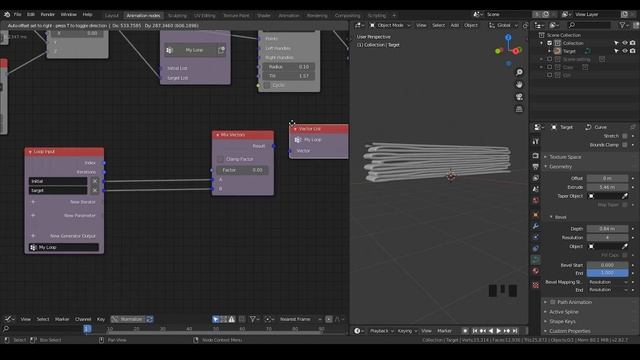Image resolution: width=640 pixels, height=360 pixels.
Task: Open the Modifiers wrench tab icon
Action: pos(536,226)
